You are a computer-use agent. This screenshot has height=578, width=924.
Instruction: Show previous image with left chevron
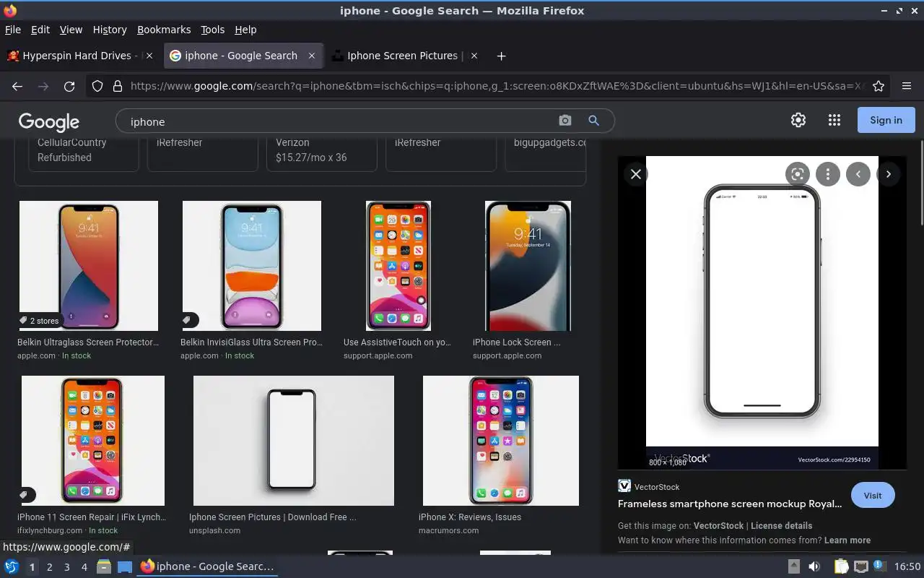pos(858,174)
